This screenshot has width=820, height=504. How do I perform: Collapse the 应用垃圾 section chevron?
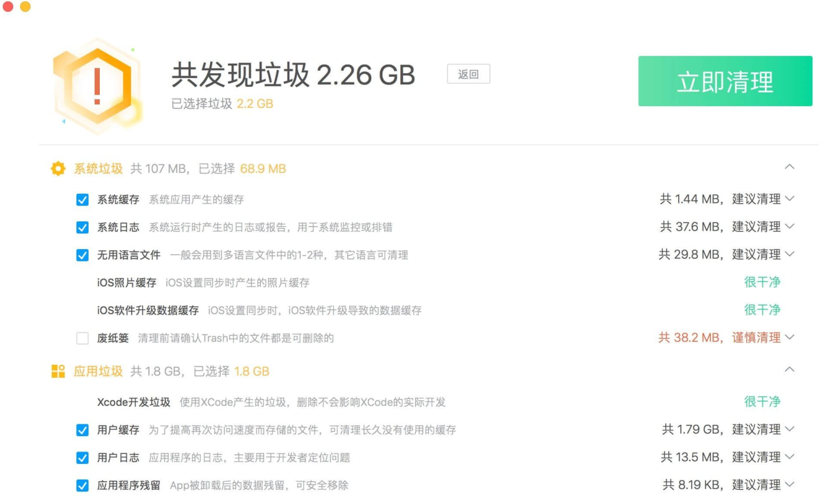click(790, 371)
